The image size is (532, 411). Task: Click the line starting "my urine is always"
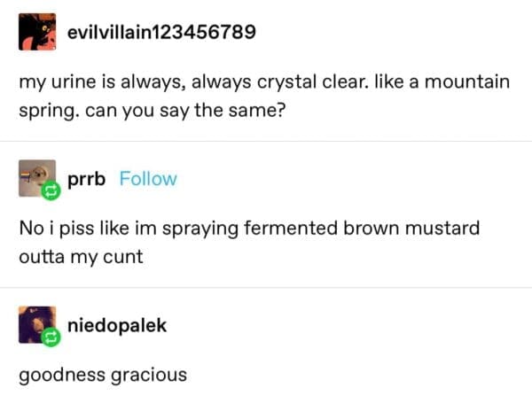[264, 82]
